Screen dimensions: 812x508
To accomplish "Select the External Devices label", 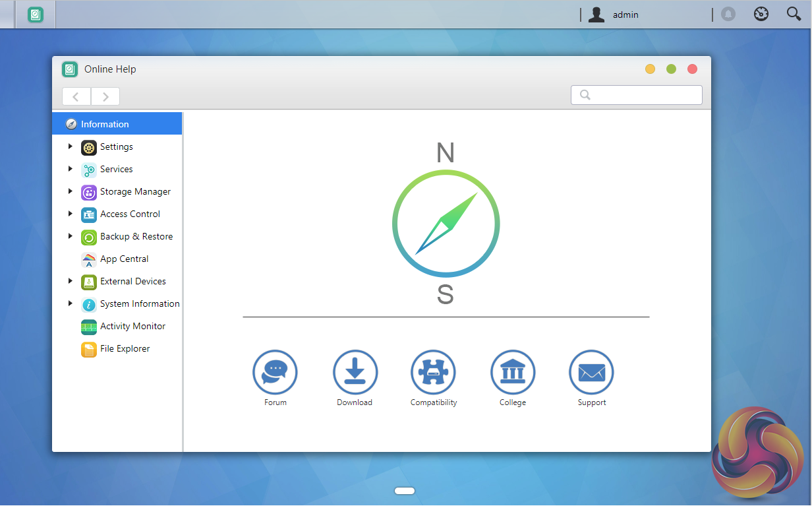I will pos(132,281).
